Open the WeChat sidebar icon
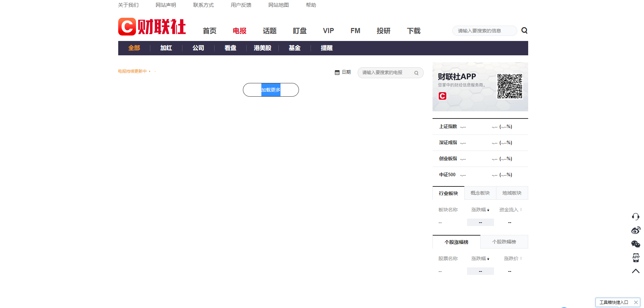The width and height of the screenshot is (644, 308). (635, 244)
